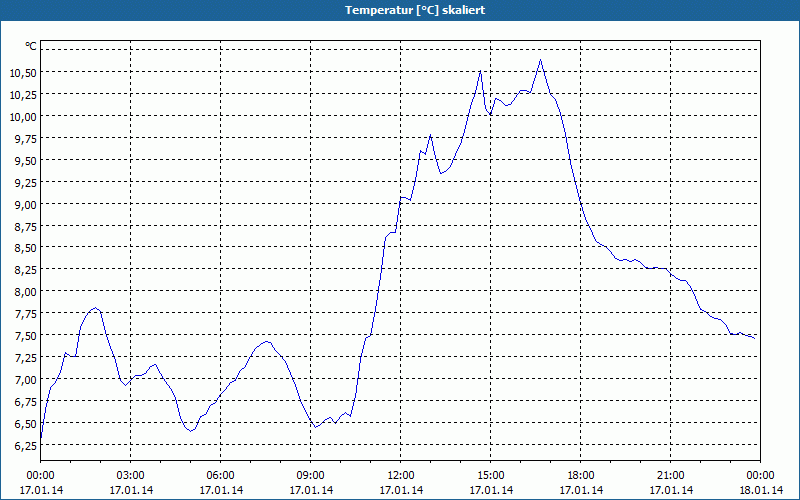
Task: Click the 18:00 time tick
Action: pyautogui.click(x=581, y=476)
